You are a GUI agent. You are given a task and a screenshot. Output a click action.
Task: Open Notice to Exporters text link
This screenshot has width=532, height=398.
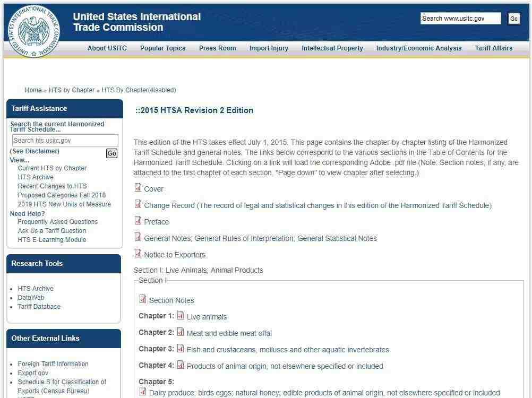tap(175, 255)
